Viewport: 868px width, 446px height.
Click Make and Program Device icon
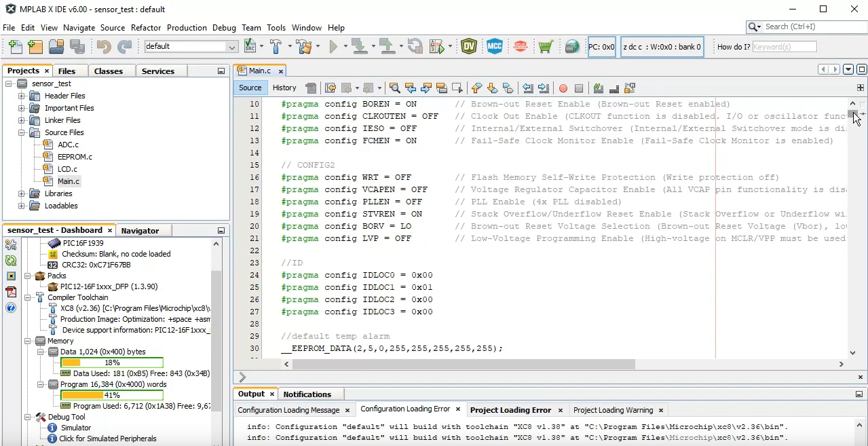[359, 47]
